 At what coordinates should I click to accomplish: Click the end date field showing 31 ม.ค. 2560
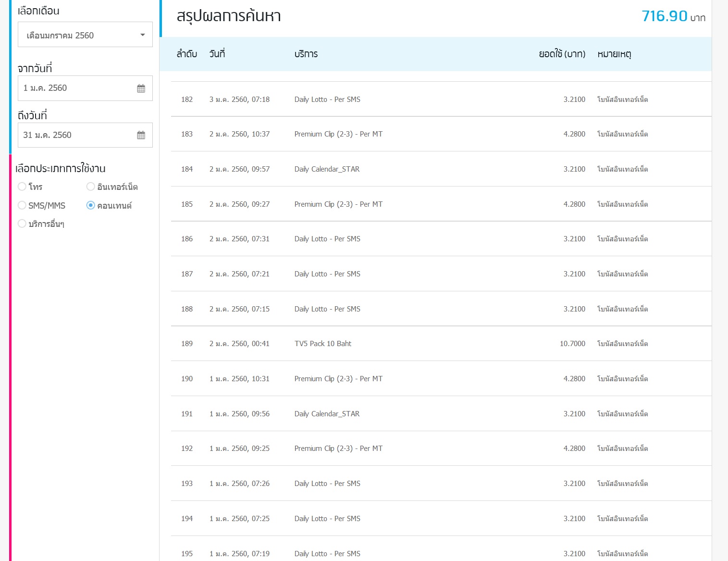coord(85,135)
